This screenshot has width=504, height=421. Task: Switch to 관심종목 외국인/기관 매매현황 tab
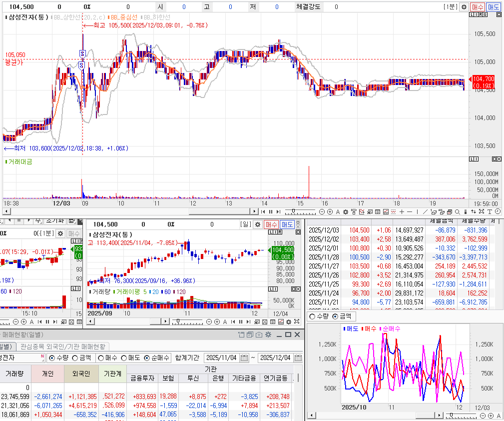(62, 346)
